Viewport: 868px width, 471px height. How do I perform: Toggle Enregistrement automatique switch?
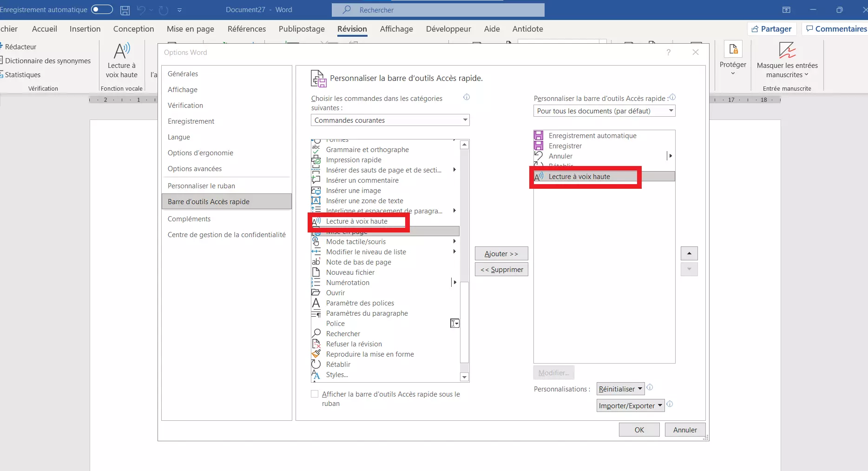click(x=102, y=9)
